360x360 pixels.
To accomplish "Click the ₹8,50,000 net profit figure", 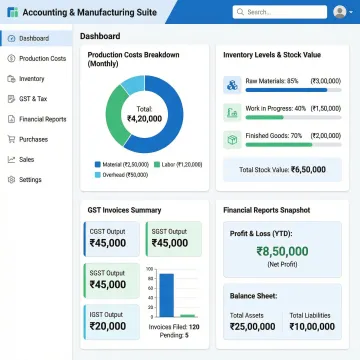I will coord(282,252).
